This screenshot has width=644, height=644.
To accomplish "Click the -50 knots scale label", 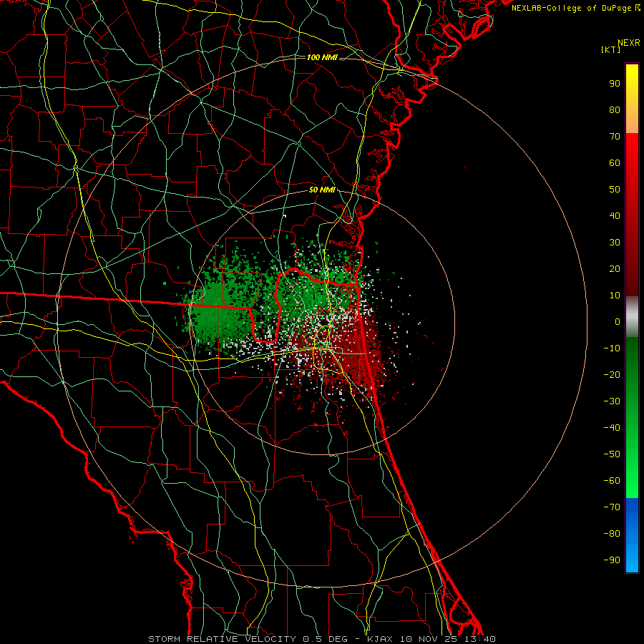I will pos(612,454).
